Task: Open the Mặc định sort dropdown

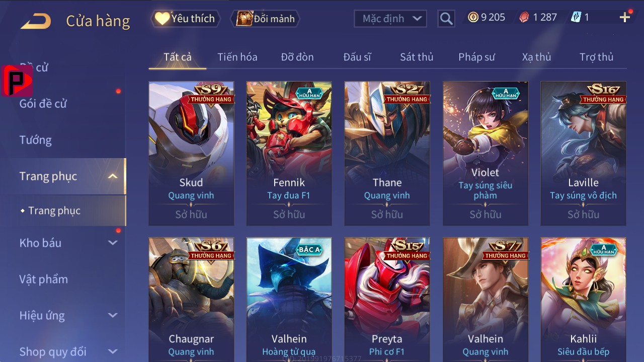Action: pyautogui.click(x=390, y=19)
